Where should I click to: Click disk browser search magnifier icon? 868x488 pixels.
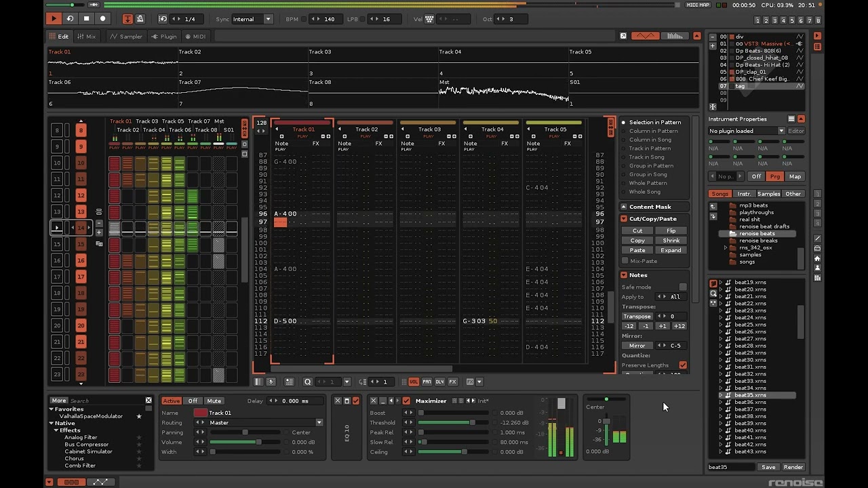pos(713,293)
